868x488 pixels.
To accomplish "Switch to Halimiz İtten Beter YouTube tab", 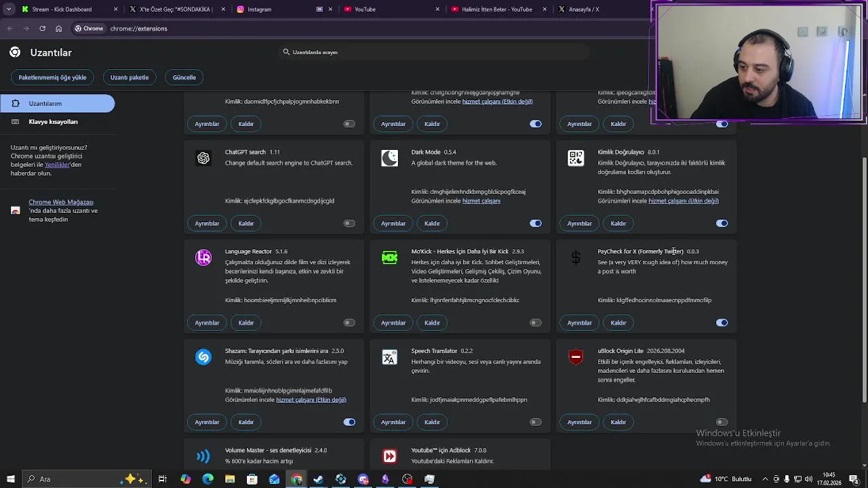I will [498, 9].
